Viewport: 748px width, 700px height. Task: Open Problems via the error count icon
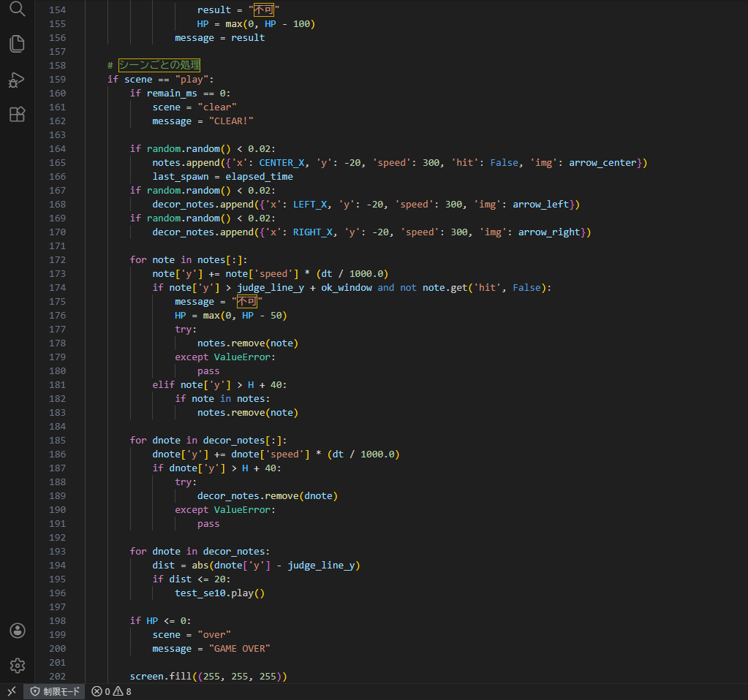(97, 691)
